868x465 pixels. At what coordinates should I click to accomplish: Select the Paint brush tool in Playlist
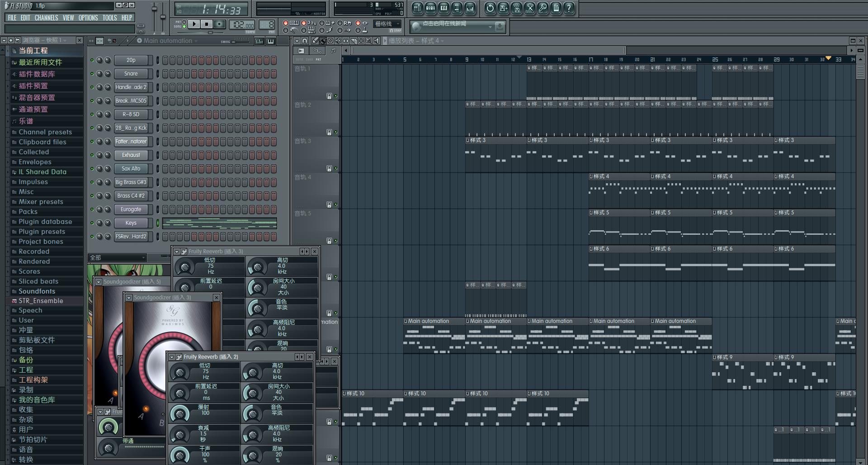pos(323,41)
